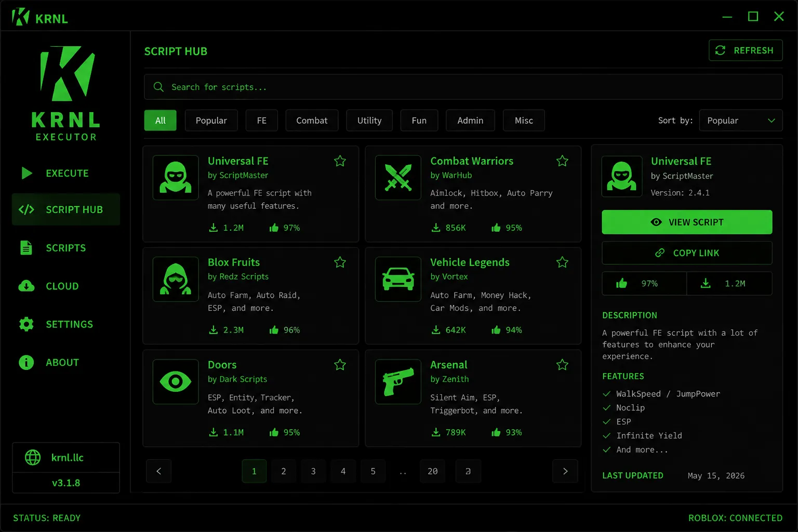Click the About info icon
Image resolution: width=798 pixels, height=532 pixels.
(x=26, y=362)
